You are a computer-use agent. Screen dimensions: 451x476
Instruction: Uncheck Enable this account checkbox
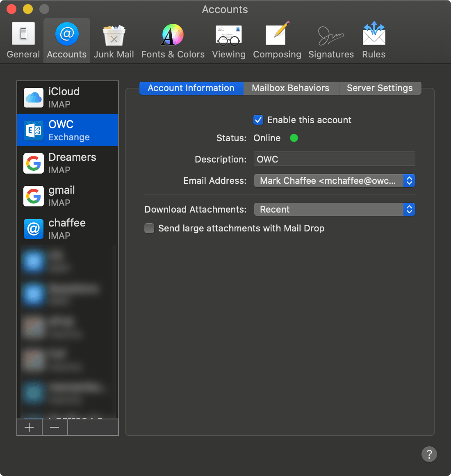(x=258, y=120)
